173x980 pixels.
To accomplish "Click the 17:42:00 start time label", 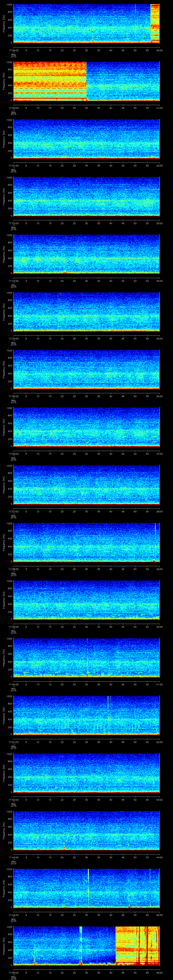I will tap(13, 800).
